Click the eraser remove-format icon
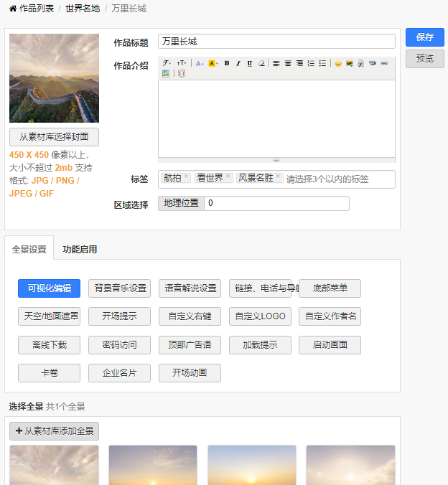448x485 pixels. tap(261, 63)
